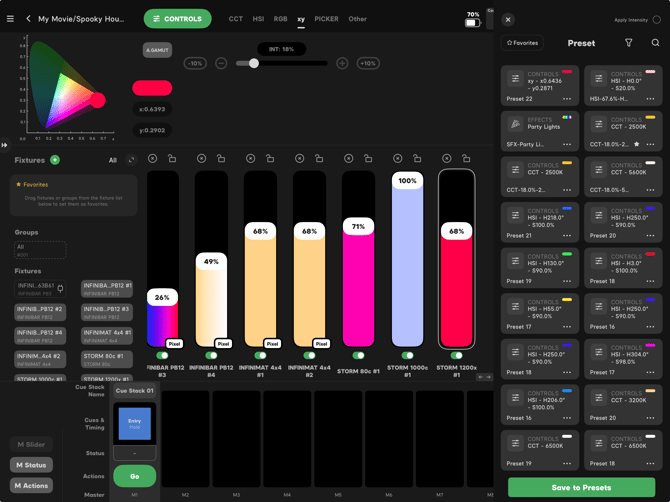Click the expand icon next to All
670x502 pixels.
pos(131,160)
